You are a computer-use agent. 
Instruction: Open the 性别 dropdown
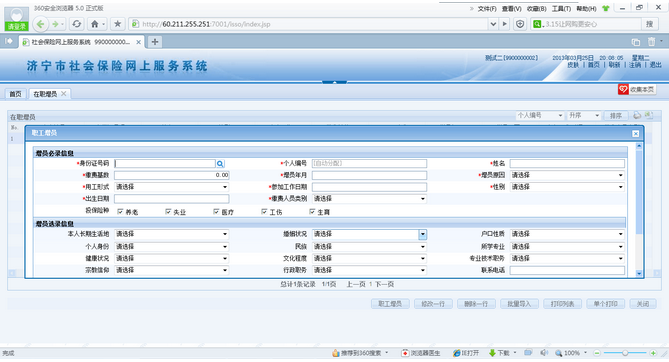click(567, 187)
